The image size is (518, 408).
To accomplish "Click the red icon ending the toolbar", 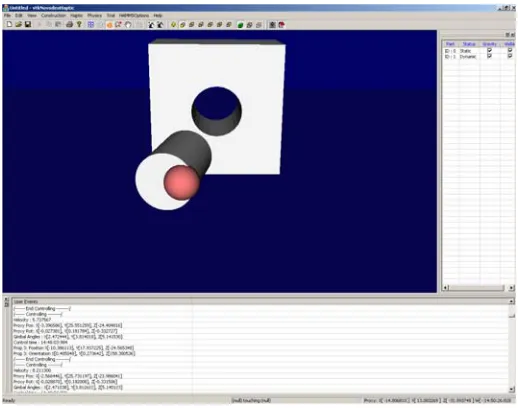I will [x=282, y=25].
